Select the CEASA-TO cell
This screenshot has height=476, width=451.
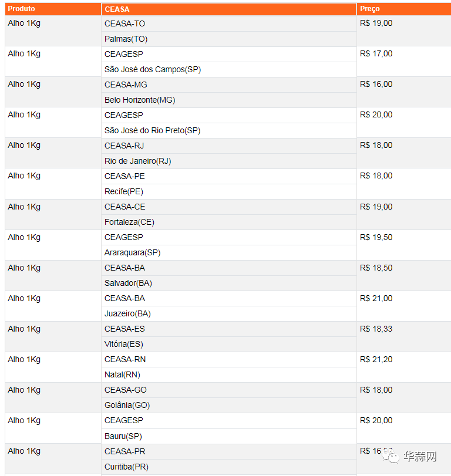coord(229,23)
